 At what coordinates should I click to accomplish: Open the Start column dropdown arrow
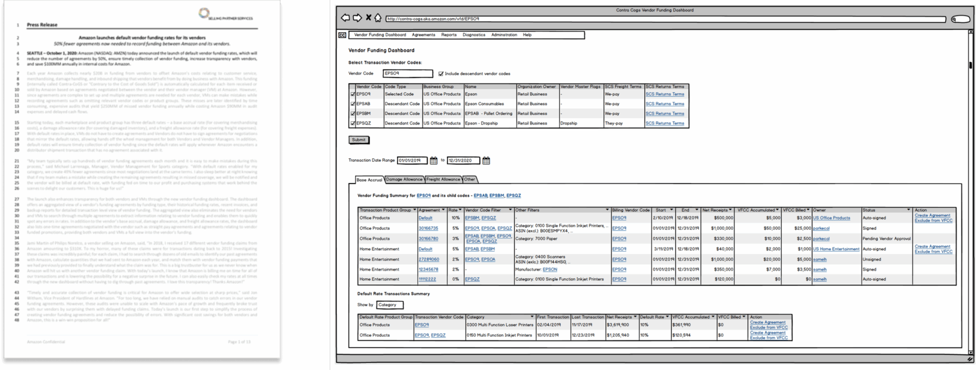tap(671, 210)
